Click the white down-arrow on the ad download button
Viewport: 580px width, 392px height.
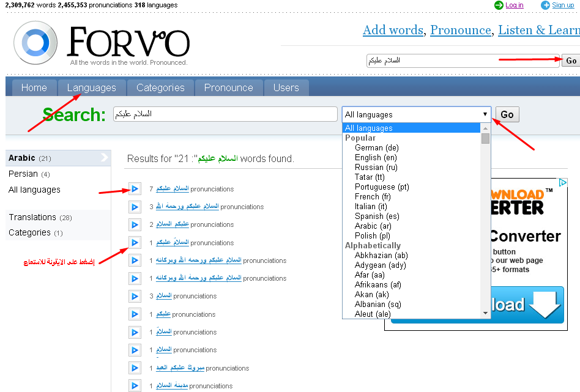(x=545, y=305)
